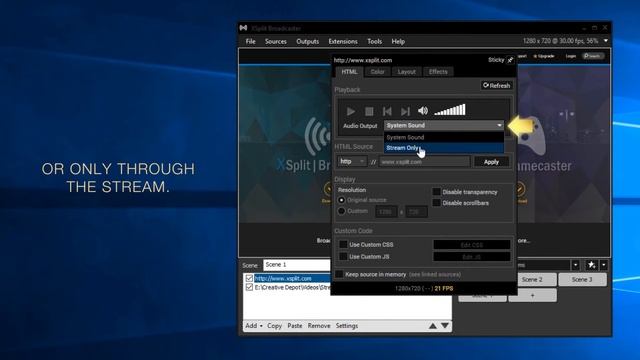Click Upgrade in the preview webpage
Image resolution: width=640 pixels, height=360 pixels.
click(544, 56)
